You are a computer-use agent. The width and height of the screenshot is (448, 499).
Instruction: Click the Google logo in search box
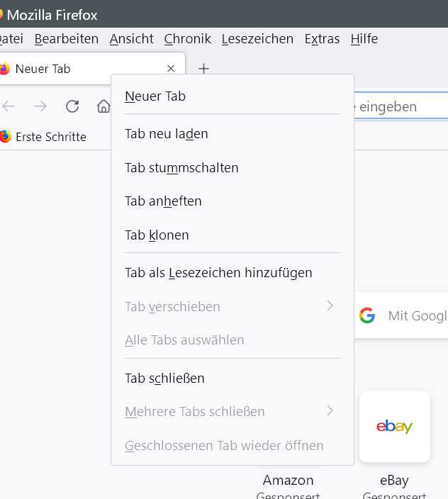[366, 316]
